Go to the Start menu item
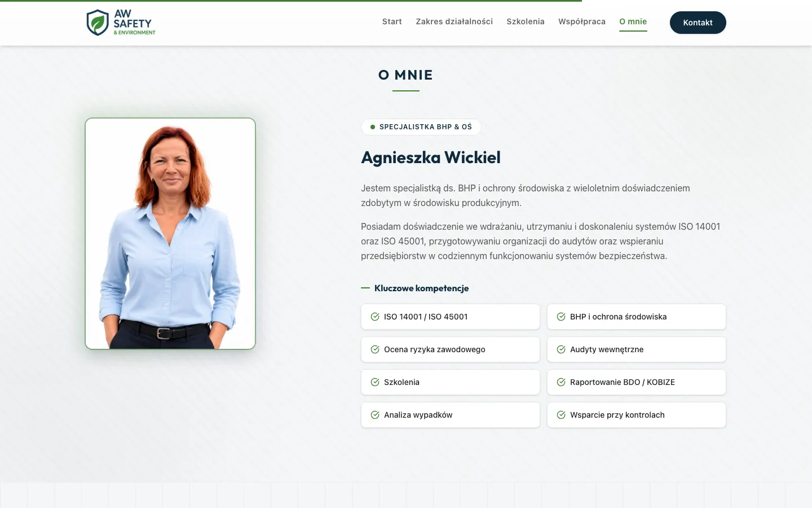Image resolution: width=812 pixels, height=508 pixels. [392, 21]
